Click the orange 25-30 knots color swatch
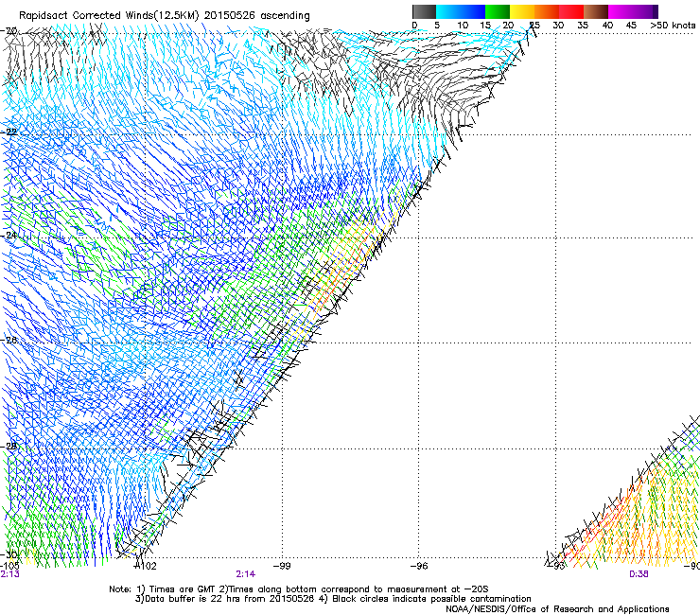The width and height of the screenshot is (700, 615). [547, 11]
